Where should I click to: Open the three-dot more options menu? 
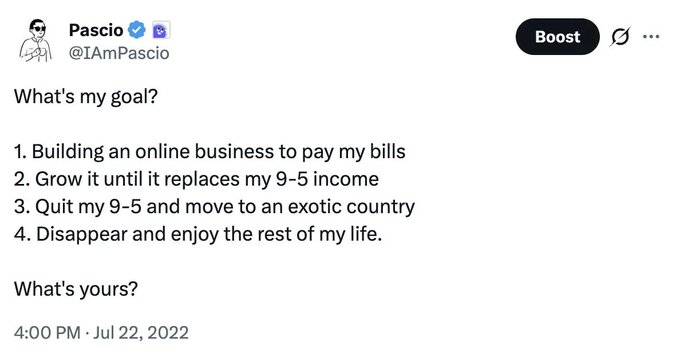coord(651,36)
